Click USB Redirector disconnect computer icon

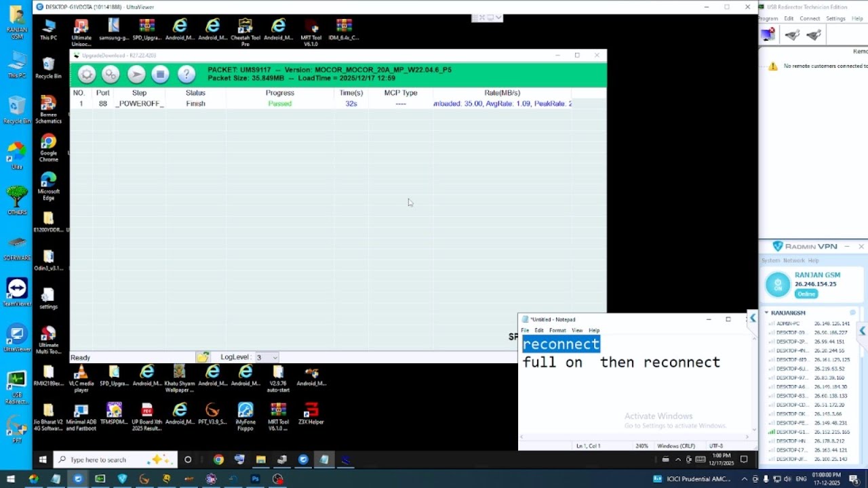point(768,35)
